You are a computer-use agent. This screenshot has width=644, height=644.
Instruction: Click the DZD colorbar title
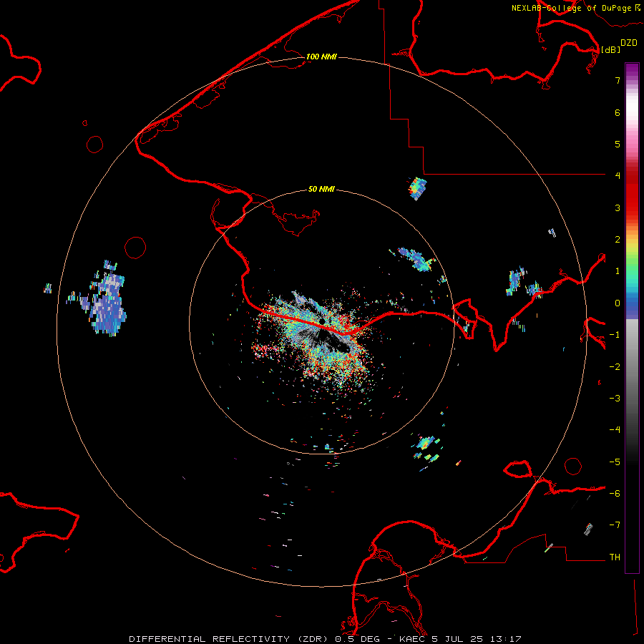(629, 43)
